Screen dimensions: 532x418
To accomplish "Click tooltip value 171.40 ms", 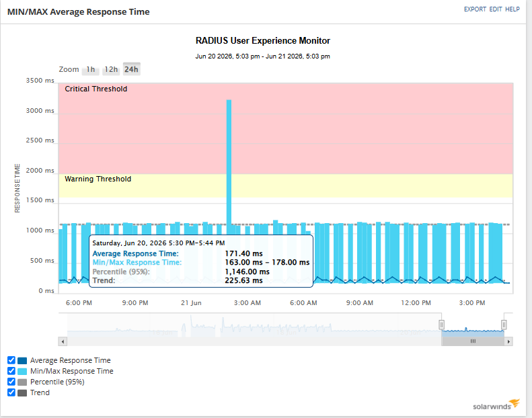I will 243,253.
